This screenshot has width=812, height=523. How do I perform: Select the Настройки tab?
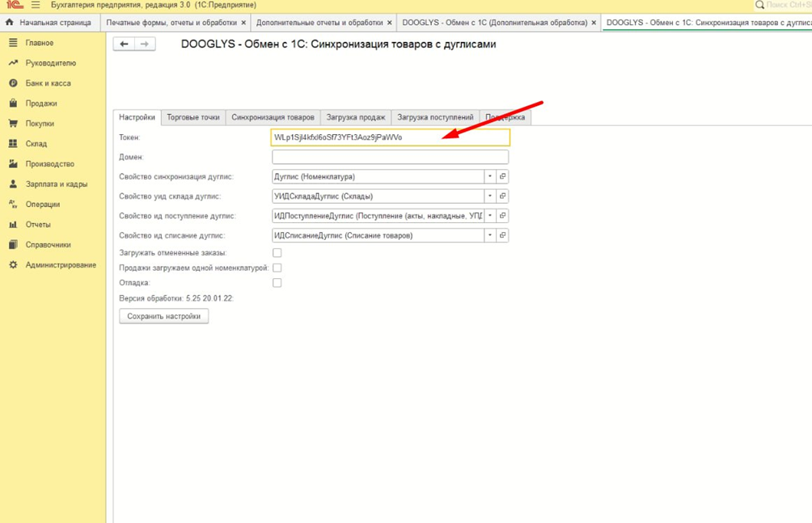[x=137, y=117]
